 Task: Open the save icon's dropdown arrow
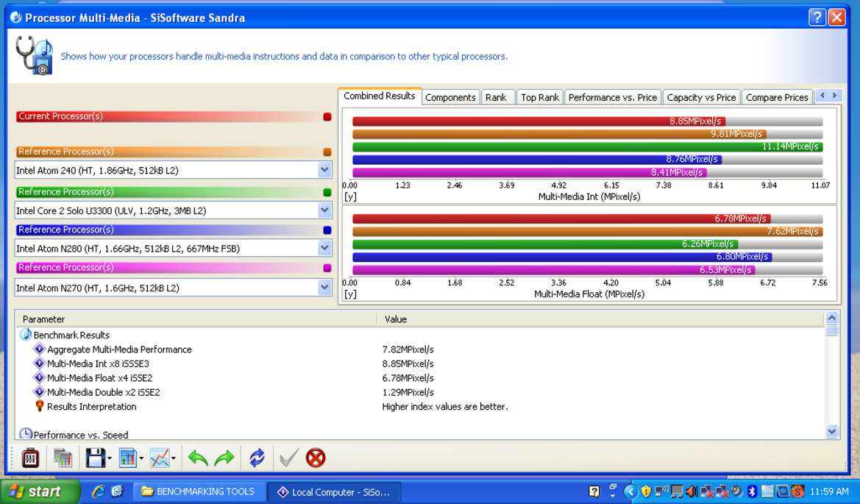(x=110, y=458)
